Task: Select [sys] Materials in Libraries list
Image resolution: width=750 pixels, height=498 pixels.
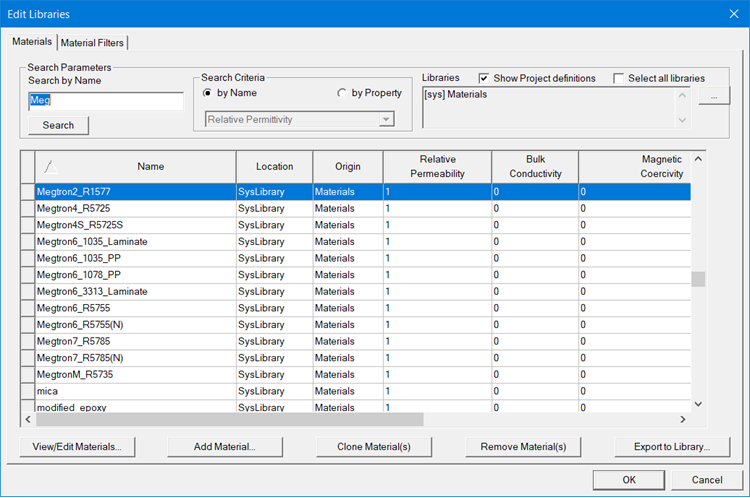Action: (455, 94)
